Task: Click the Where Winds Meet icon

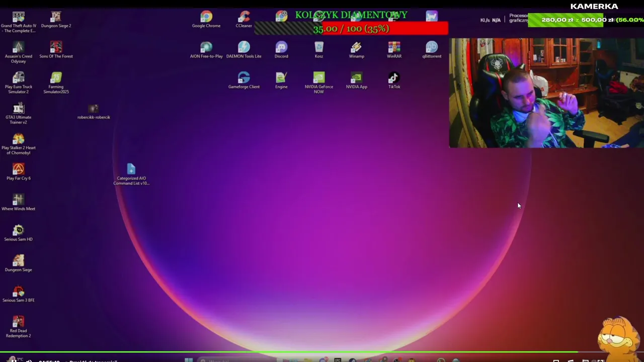Action: tap(19, 203)
